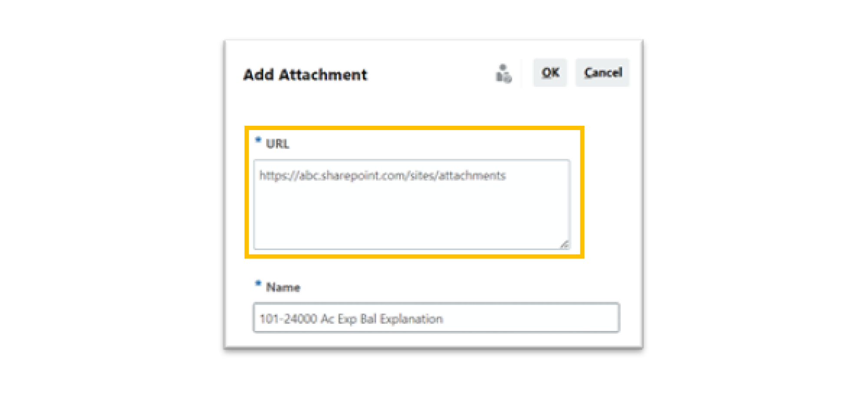Click the required asterisk beside URL
This screenshot has width=868, height=396.
pyautogui.click(x=258, y=140)
